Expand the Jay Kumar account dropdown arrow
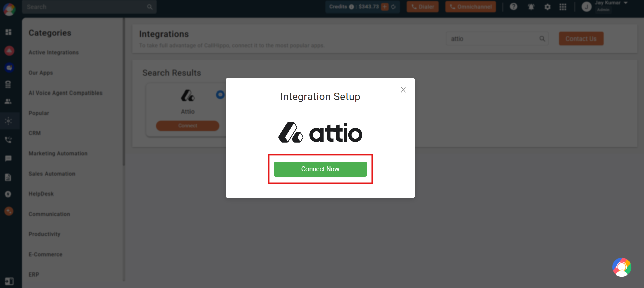The image size is (644, 288). click(x=626, y=3)
